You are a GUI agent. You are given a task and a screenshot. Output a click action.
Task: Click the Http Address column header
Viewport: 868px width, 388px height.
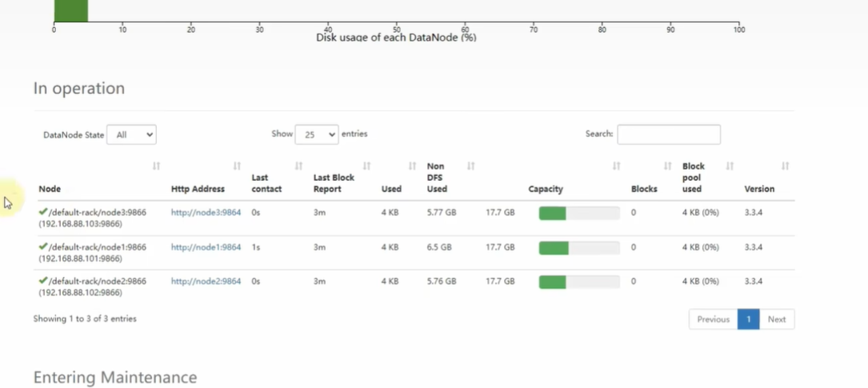[x=198, y=189]
